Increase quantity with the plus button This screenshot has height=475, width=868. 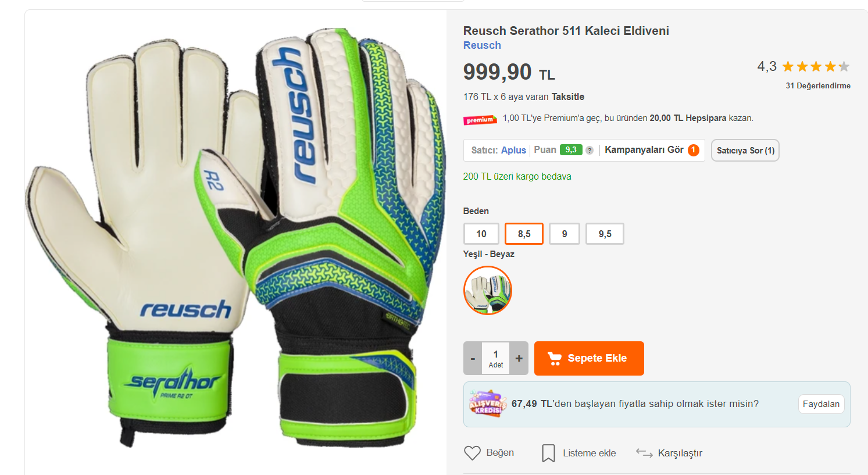tap(519, 358)
